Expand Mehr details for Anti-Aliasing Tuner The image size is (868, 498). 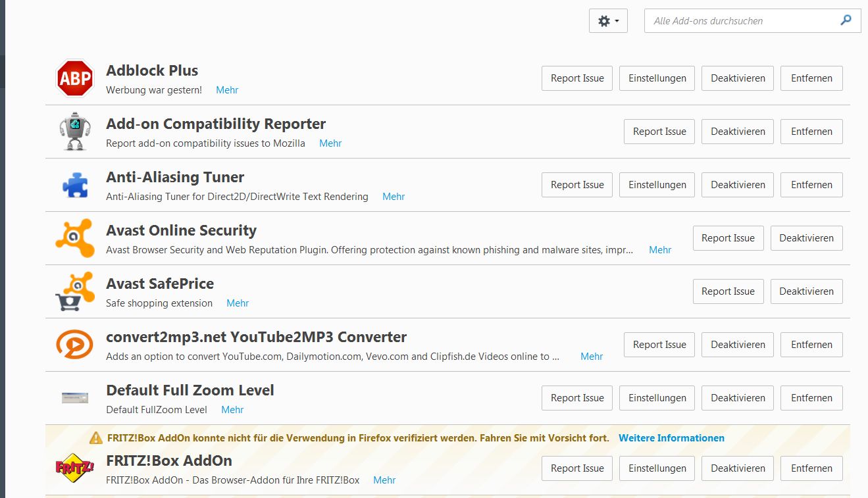tap(394, 197)
